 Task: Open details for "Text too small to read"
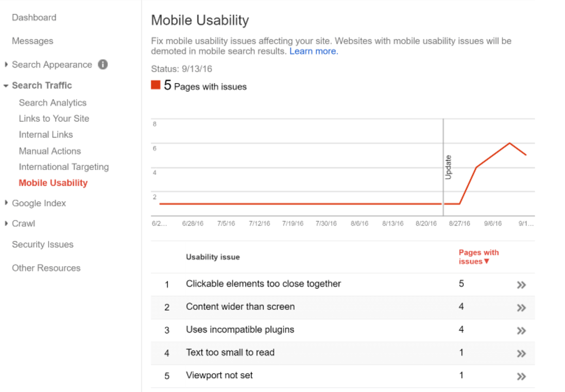[x=521, y=353]
